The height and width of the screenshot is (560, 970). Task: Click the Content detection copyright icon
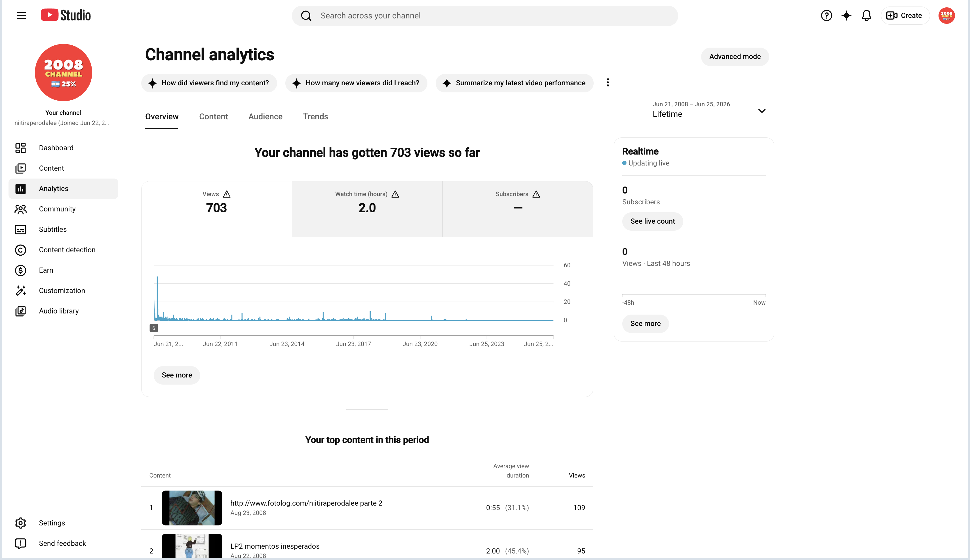click(x=20, y=250)
